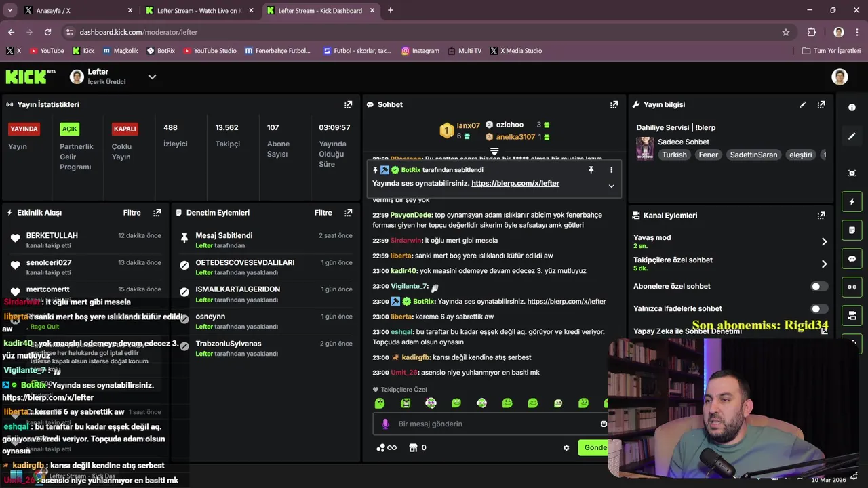Pop out the Kanal Eylemleri panel

[821, 216]
